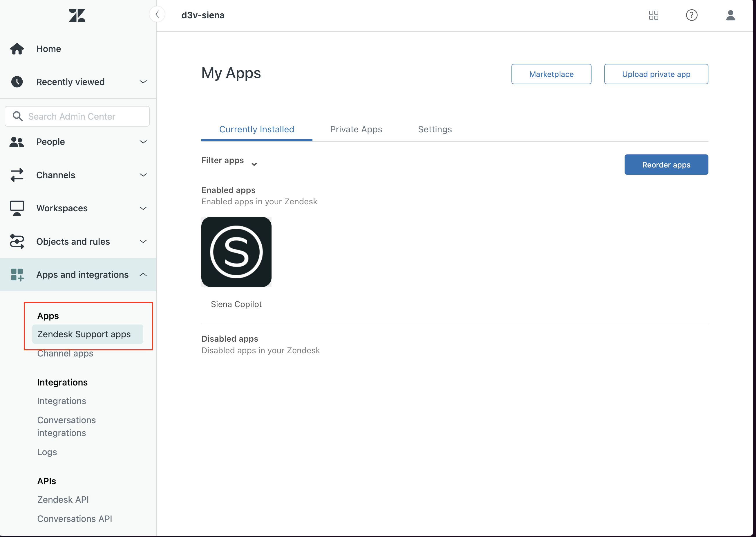756x537 pixels.
Task: Select Zendesk Support apps
Action: tap(88, 334)
